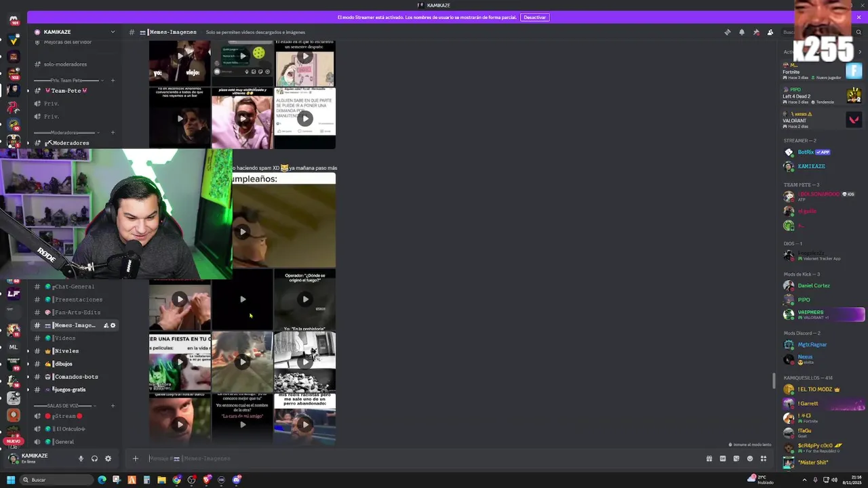Open user settings gear icon
This screenshot has height=488, width=868.
[108, 458]
